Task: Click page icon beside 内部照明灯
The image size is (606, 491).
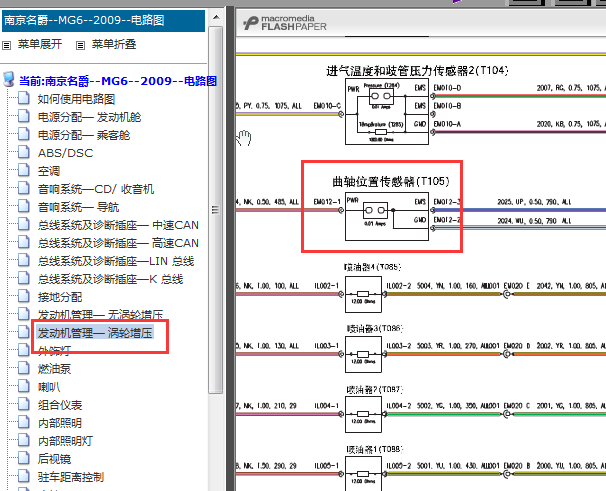Action: click(x=24, y=440)
